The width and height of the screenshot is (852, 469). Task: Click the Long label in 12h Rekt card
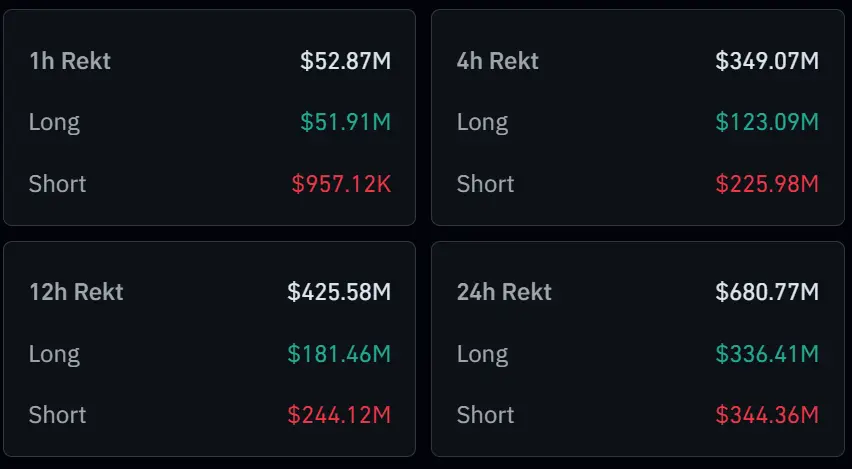[54, 354]
